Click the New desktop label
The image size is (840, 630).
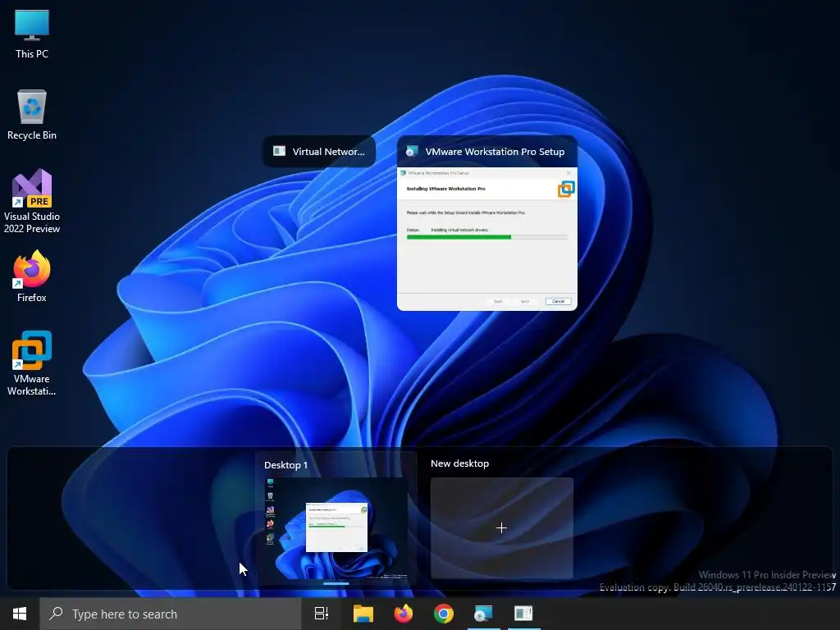pyautogui.click(x=459, y=463)
